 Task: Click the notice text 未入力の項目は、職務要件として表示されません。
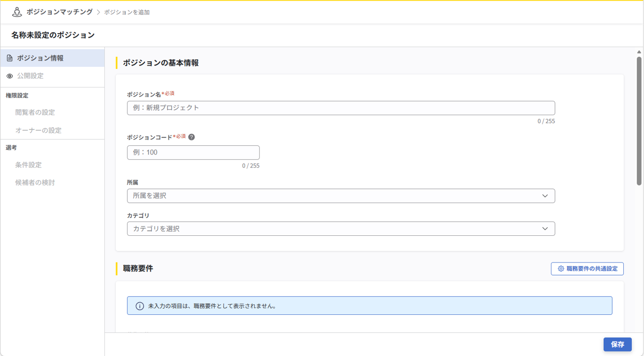tap(212, 306)
